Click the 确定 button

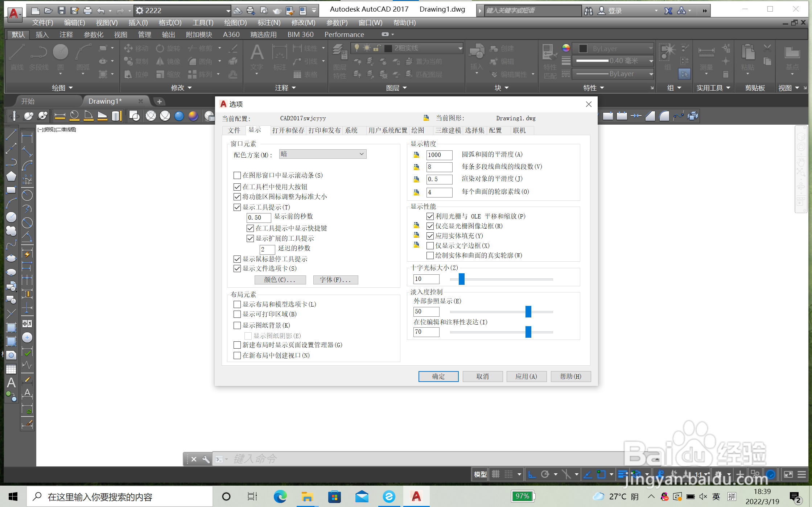coord(438,377)
